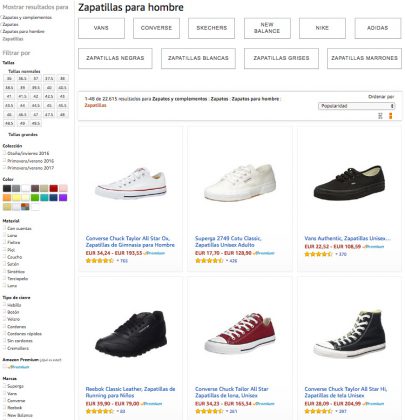The height and width of the screenshot is (420, 405).
Task: Click star rating of Converse All Star Ox
Action: pos(99,261)
